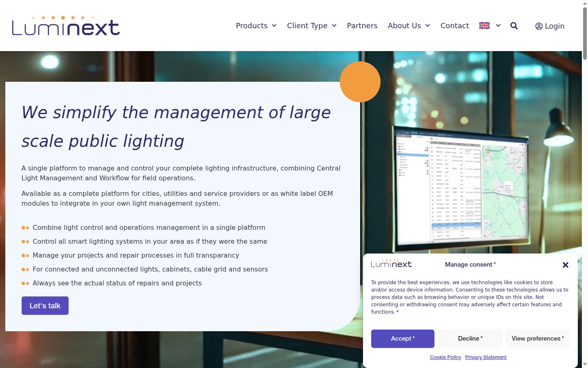Open View preferences for cookies

click(x=538, y=339)
